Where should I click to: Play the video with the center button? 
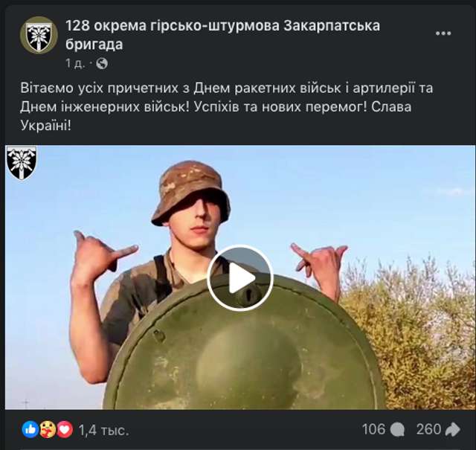tap(240, 278)
